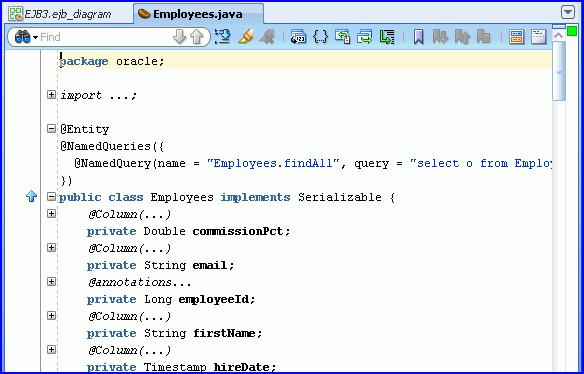Viewport: 584px width, 374px height.
Task: Click the curly braces code block icon
Action: click(x=320, y=37)
